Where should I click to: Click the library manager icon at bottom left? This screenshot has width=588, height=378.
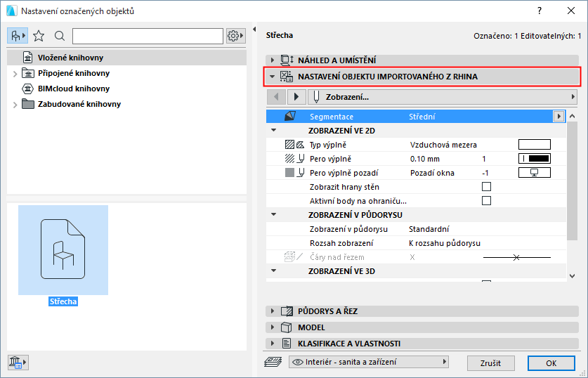pos(18,363)
